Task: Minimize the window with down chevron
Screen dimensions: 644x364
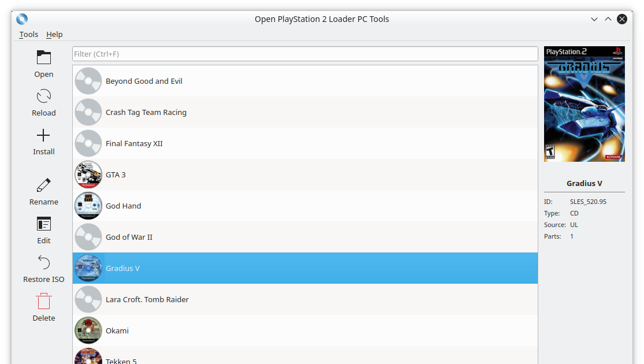Action: pyautogui.click(x=594, y=19)
